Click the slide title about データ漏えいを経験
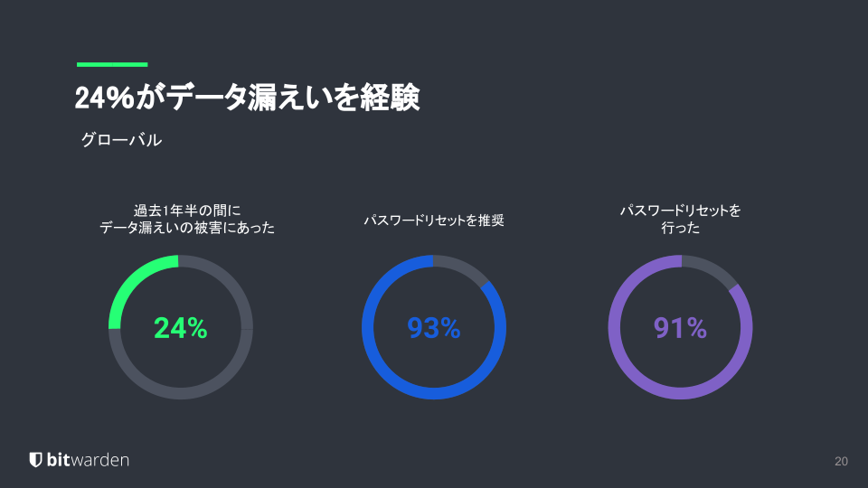 pyautogui.click(x=247, y=99)
